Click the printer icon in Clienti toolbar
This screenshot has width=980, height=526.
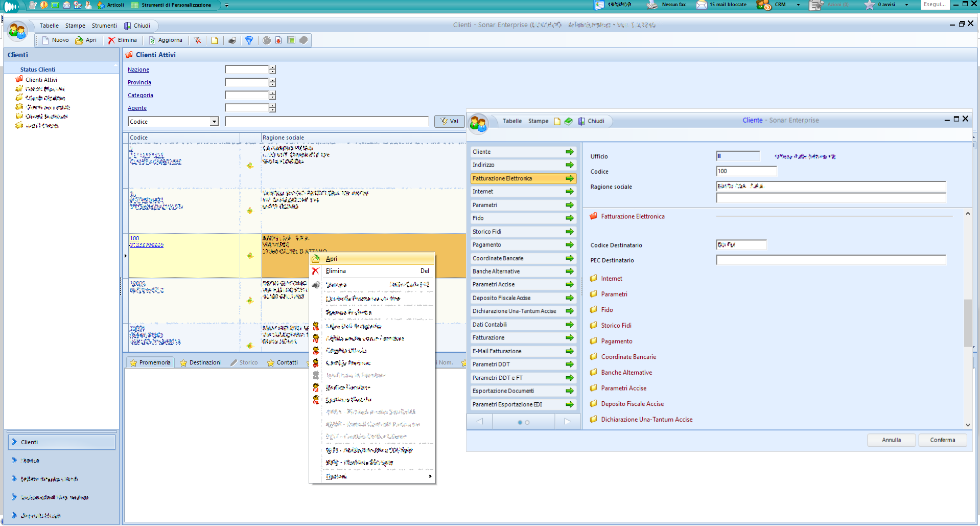(232, 40)
